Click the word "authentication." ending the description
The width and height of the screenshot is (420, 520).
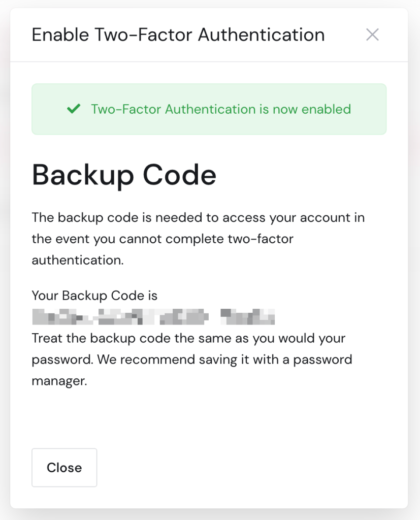(x=78, y=260)
